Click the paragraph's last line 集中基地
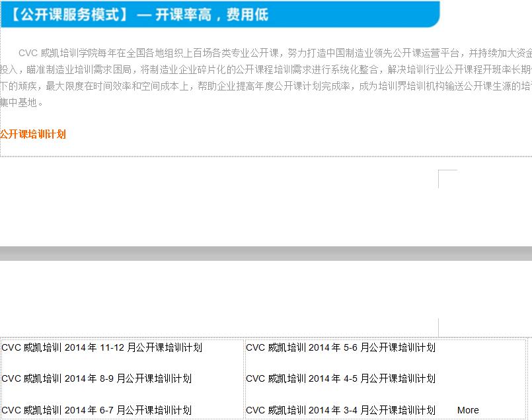Screen dimensions: 532x420 coord(22,102)
